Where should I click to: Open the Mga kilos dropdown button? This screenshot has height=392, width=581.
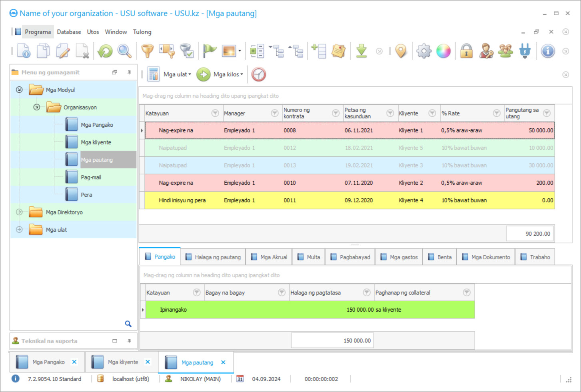point(220,74)
